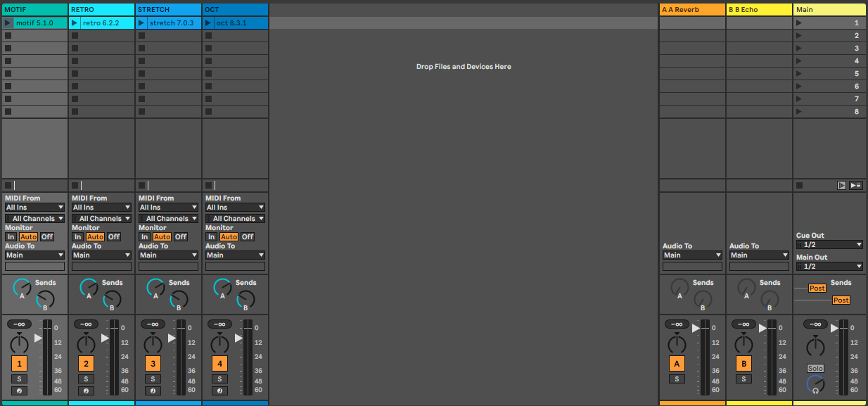868x406 pixels.
Task: Select the STRETCH track header
Action: pyautogui.click(x=168, y=10)
